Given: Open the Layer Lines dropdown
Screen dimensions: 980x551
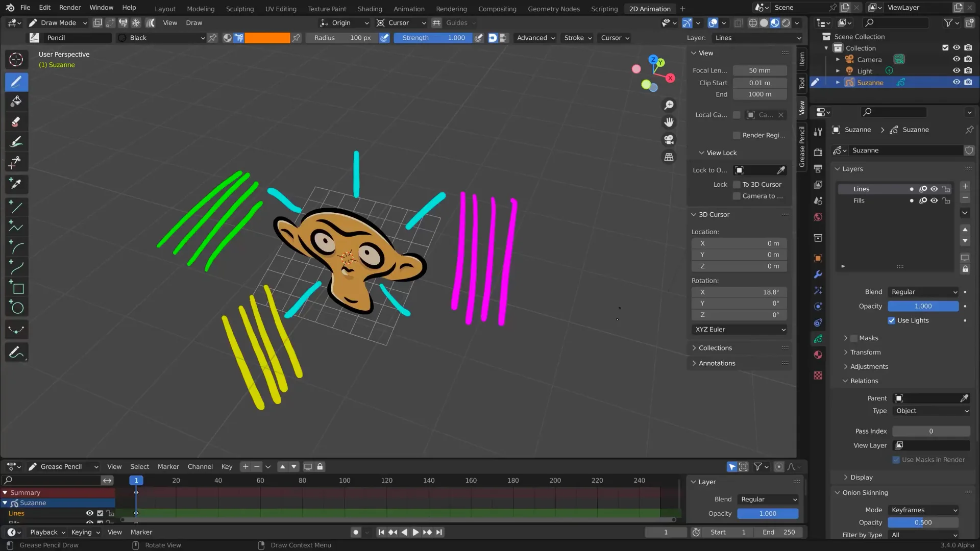Looking at the screenshot, I should pyautogui.click(x=757, y=38).
